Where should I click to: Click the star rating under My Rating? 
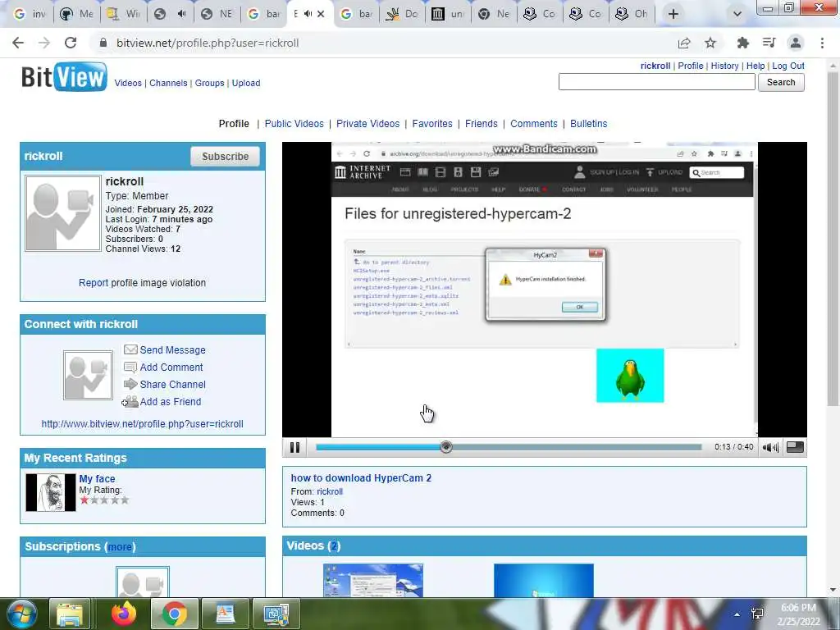104,500
